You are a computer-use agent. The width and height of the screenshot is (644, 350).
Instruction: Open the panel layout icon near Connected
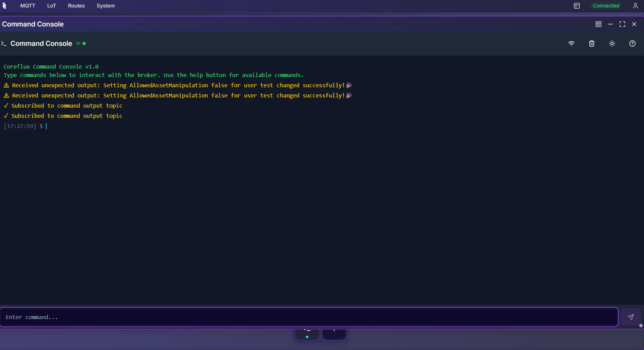577,6
